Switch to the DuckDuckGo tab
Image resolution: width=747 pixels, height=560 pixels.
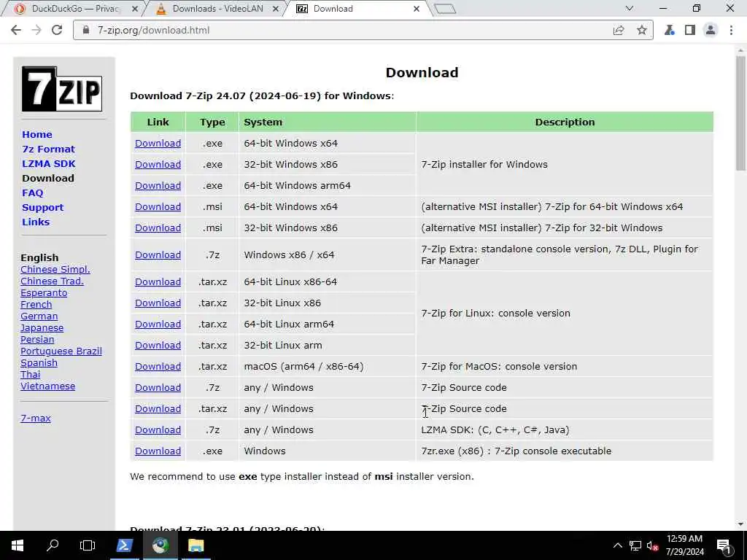click(71, 9)
